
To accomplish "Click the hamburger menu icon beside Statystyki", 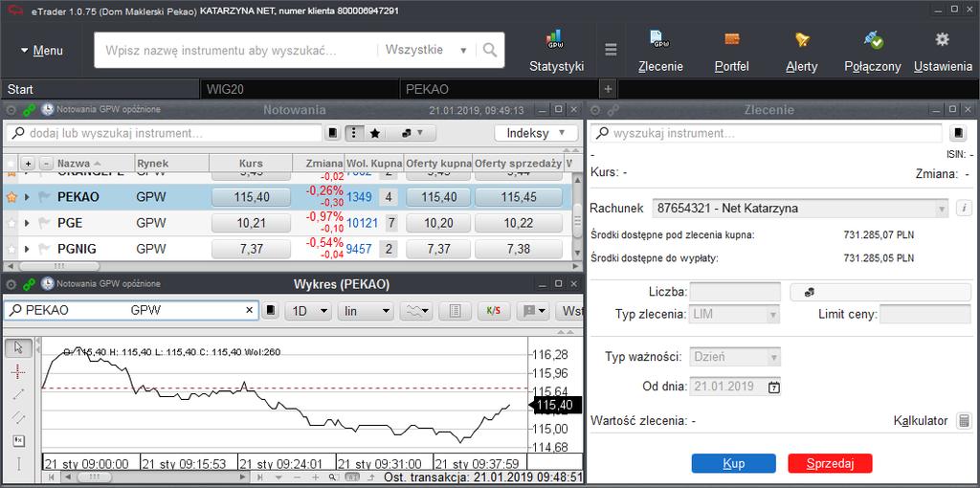I will [612, 50].
